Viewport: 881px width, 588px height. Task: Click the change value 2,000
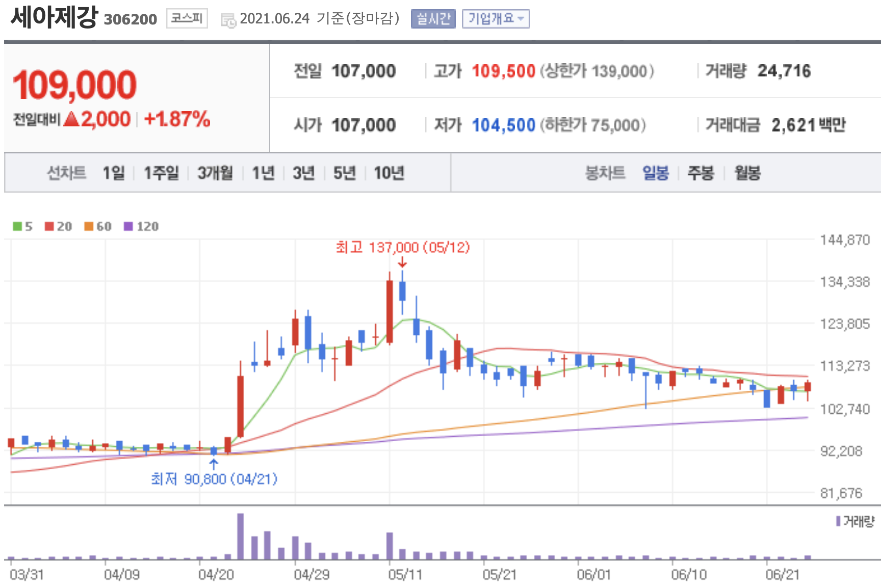pyautogui.click(x=106, y=119)
